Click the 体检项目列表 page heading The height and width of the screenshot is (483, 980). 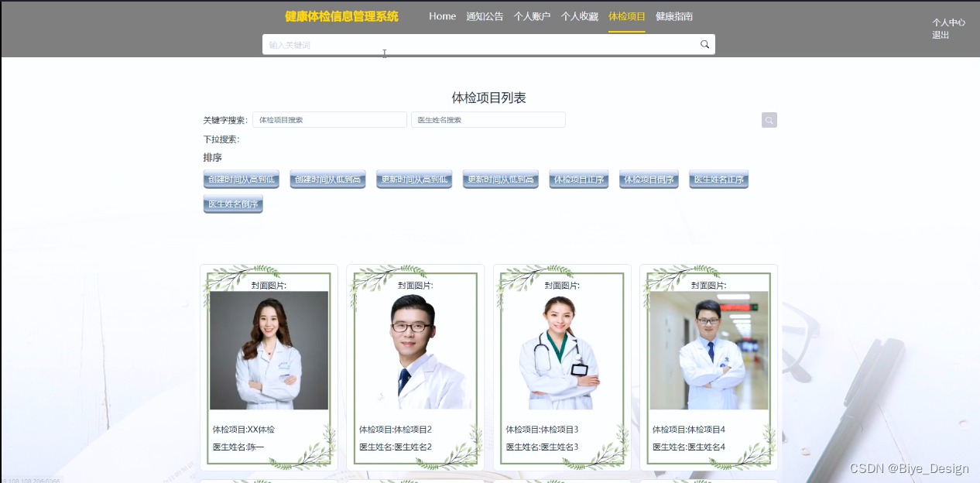(489, 98)
